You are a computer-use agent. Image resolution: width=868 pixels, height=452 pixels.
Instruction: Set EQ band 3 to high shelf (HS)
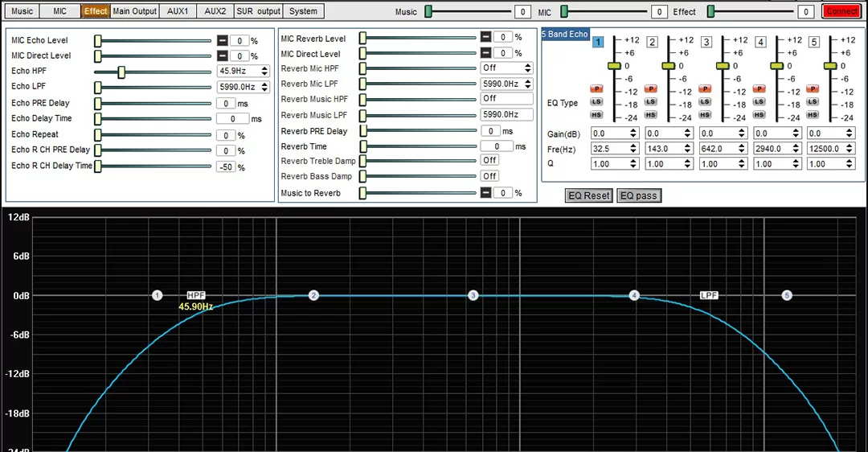pos(705,115)
